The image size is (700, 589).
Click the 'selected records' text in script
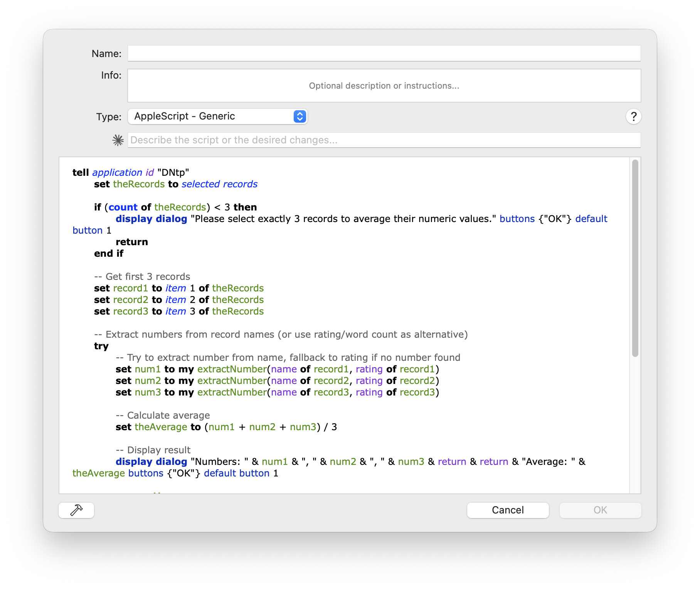219,184
